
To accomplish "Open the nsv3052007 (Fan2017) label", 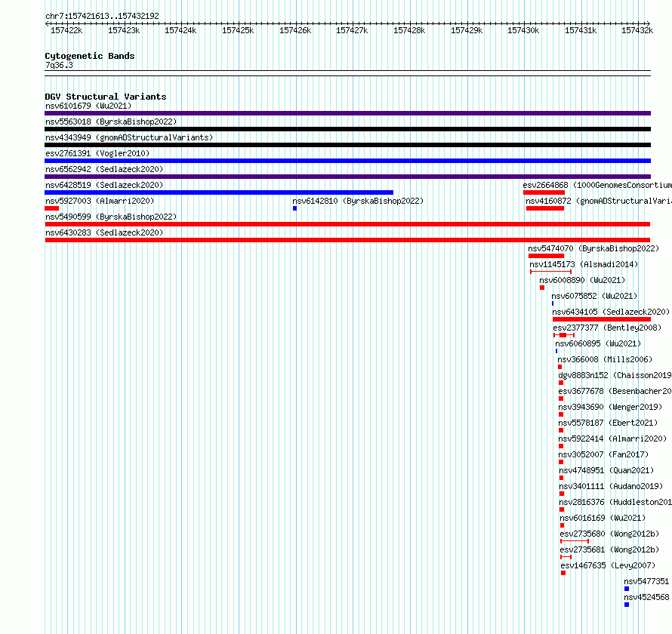I will coord(603,454).
